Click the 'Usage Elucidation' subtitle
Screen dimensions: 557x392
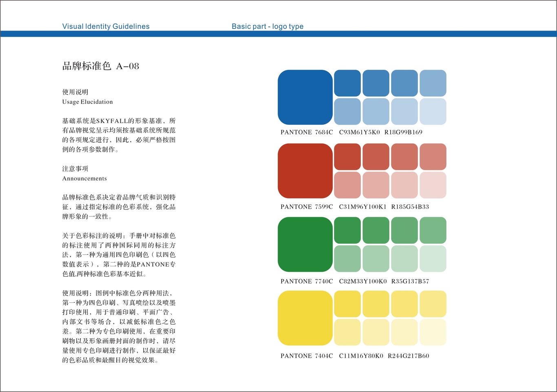coord(88,102)
